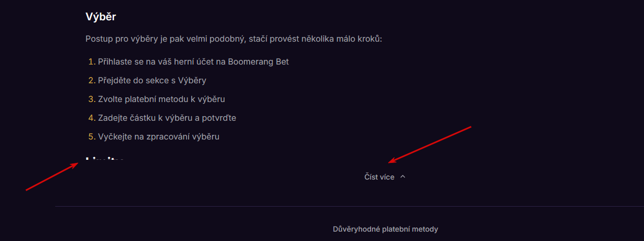Click the partially hidden heading below step 5
Image resolution: width=644 pixels, height=241 pixels.
(x=105, y=158)
